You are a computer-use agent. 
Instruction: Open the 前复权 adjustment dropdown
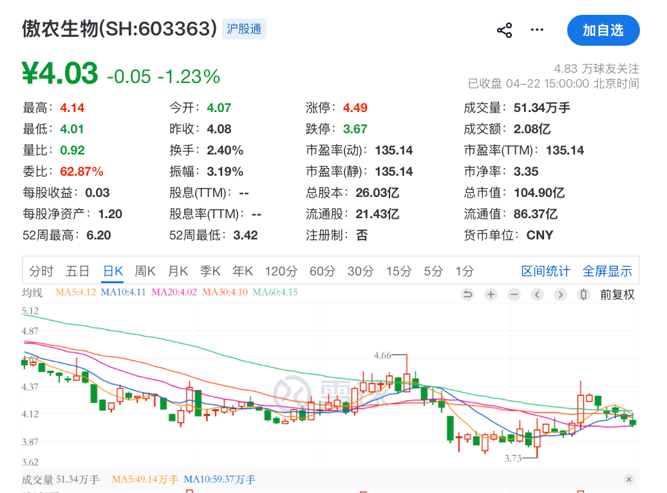click(617, 294)
